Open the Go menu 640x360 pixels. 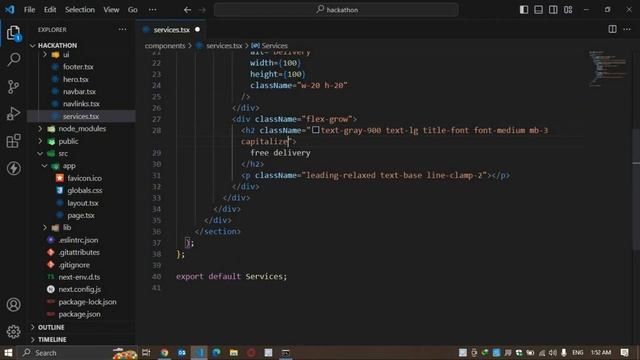133,9
